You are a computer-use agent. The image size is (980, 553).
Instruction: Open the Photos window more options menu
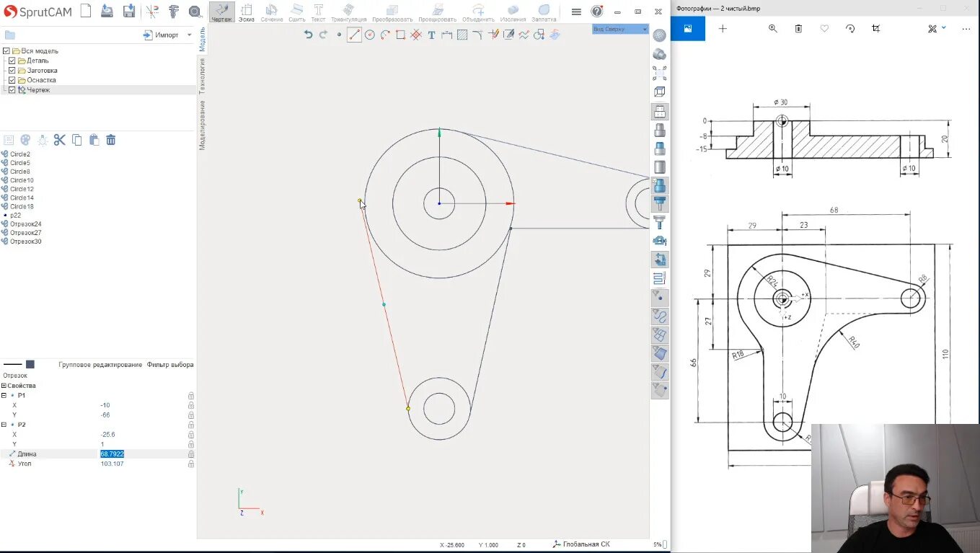(x=966, y=29)
